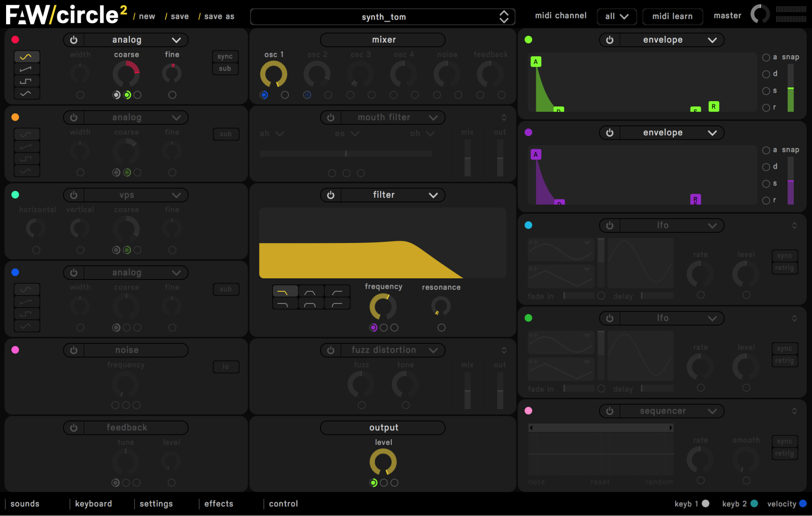812x516 pixels.
Task: Select low-pass filter shape, top row
Action: (285, 292)
